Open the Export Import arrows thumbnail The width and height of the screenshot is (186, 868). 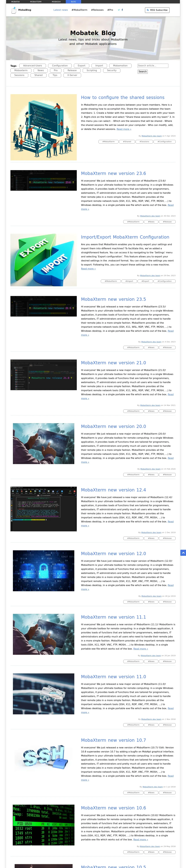44,260
